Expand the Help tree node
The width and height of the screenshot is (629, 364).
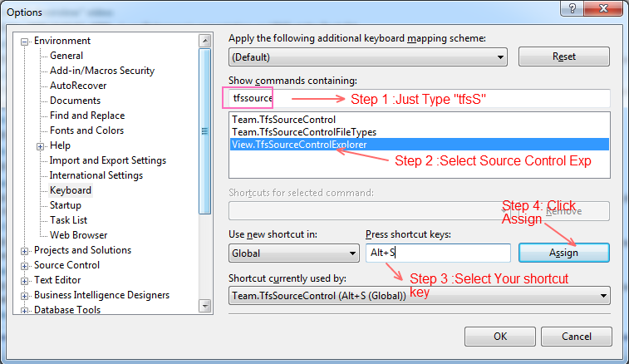coord(42,145)
